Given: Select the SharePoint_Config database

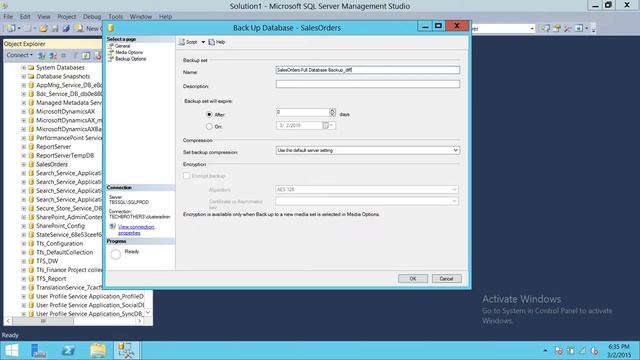Looking at the screenshot, I should pyautogui.click(x=60, y=226).
